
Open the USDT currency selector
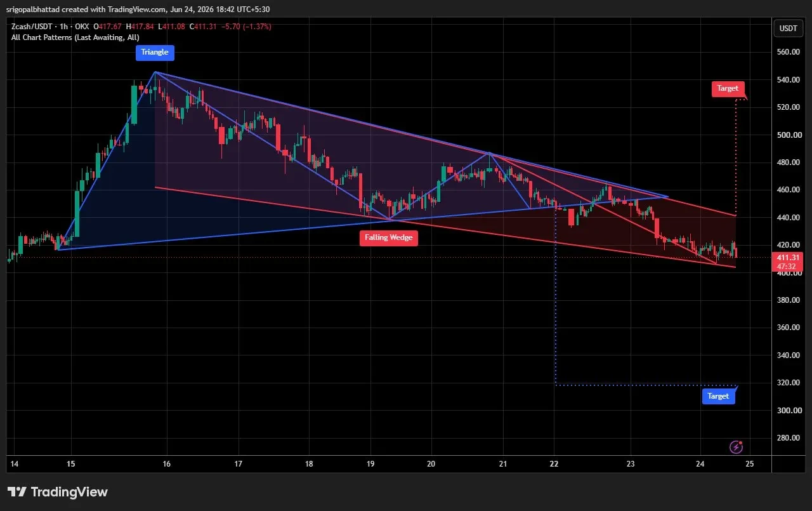789,28
